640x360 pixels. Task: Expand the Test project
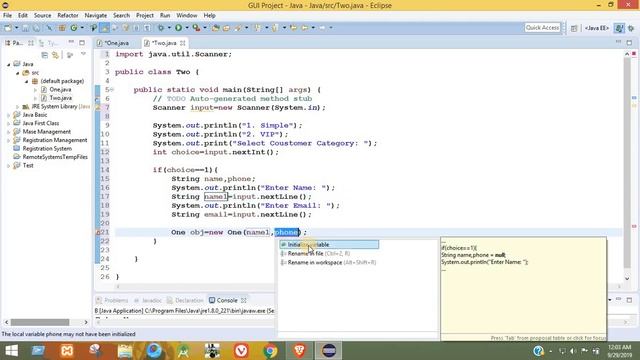click(9, 166)
